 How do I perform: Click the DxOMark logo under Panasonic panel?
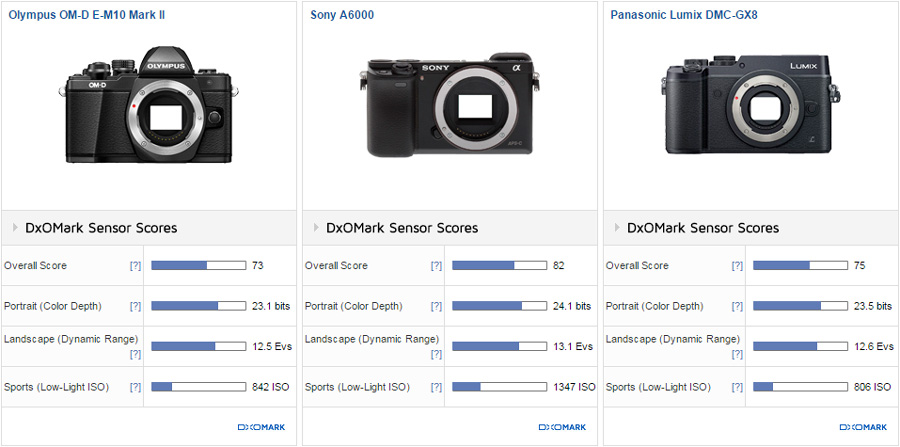coord(862,427)
